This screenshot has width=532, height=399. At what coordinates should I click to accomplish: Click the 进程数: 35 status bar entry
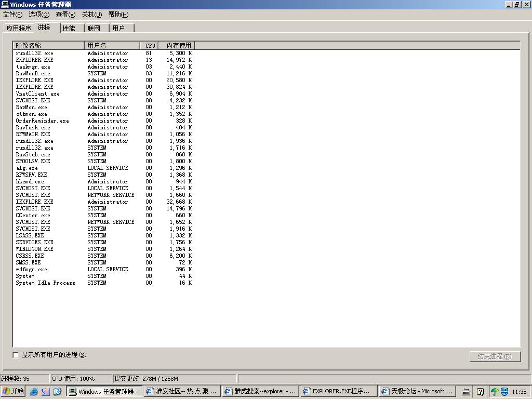tap(24, 379)
